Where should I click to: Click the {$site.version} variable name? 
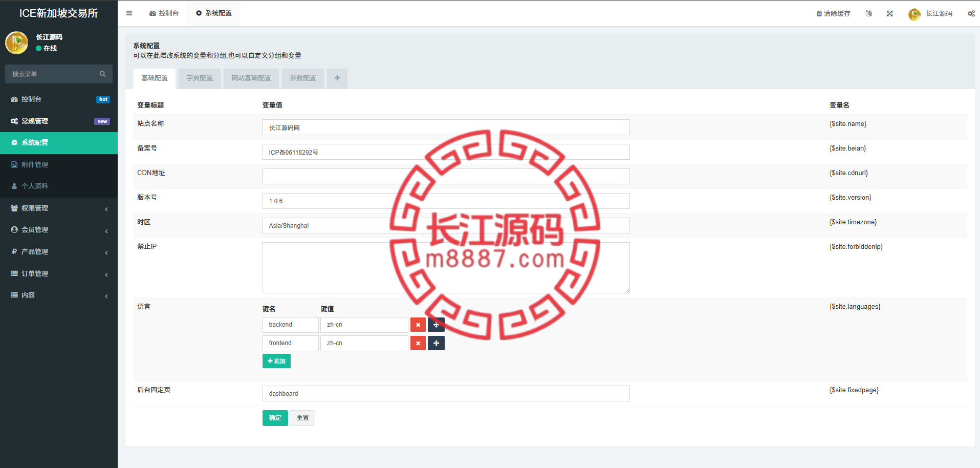[851, 198]
